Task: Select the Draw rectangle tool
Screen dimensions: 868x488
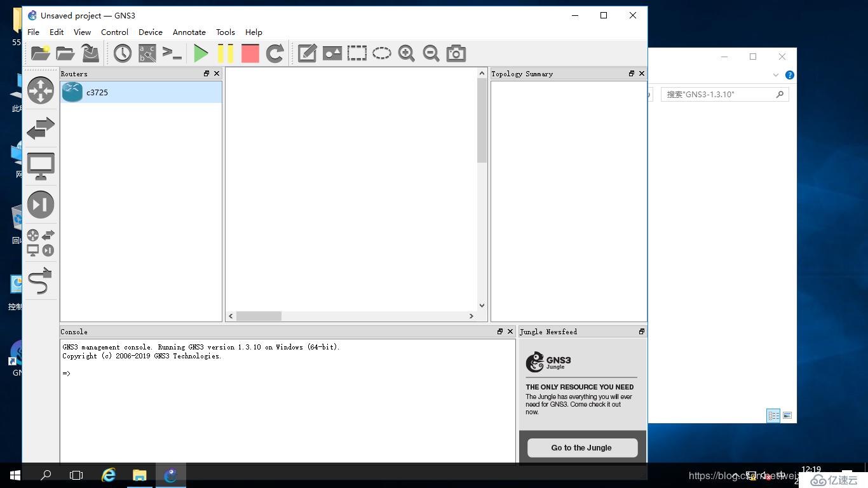Action: [357, 53]
